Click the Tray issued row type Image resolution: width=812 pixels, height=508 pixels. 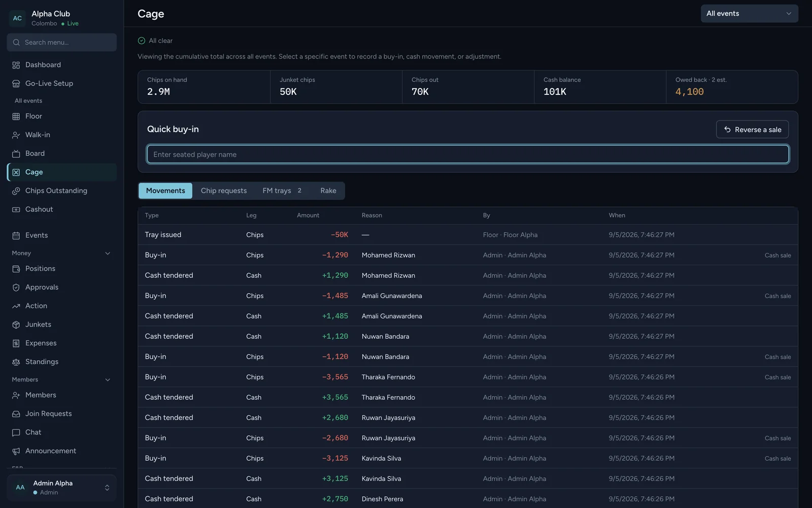tap(163, 235)
